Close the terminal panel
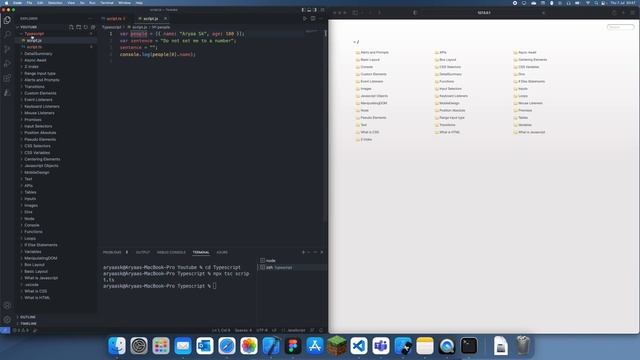The height and width of the screenshot is (360, 640). pyautogui.click(x=322, y=252)
